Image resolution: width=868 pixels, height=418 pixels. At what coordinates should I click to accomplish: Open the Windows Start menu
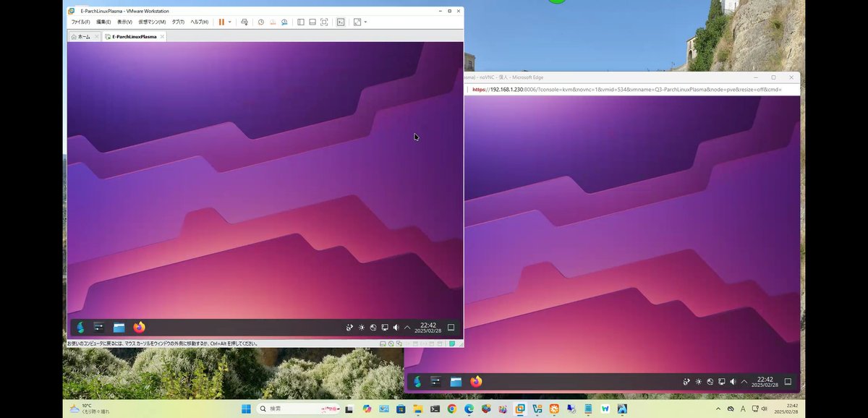pos(246,409)
